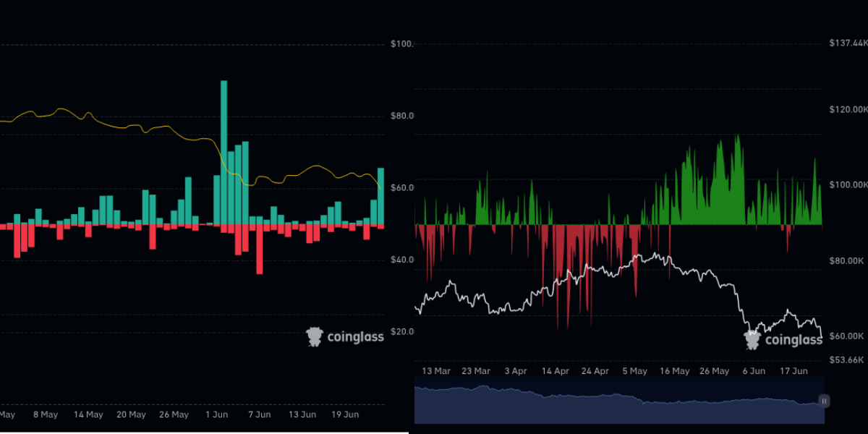Select the deepest red bar near 7 Jun in the left chart
The image size is (868, 434).
(260, 250)
